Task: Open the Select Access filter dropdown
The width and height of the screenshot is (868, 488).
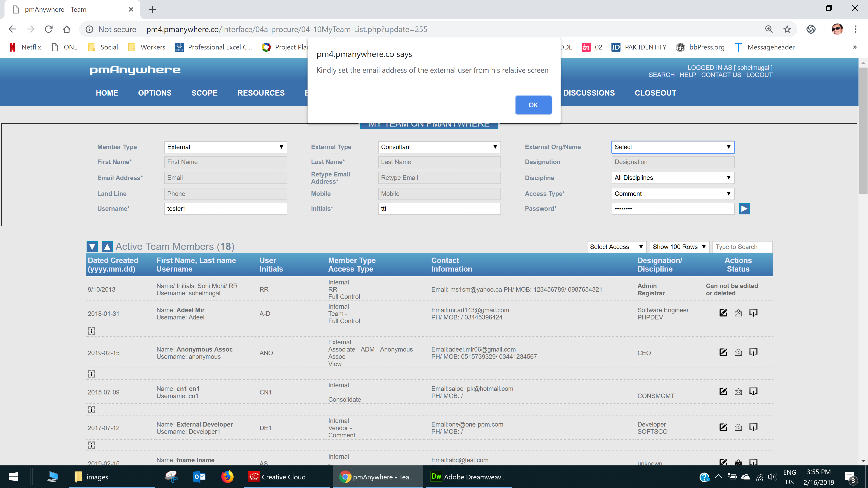Action: pos(616,247)
